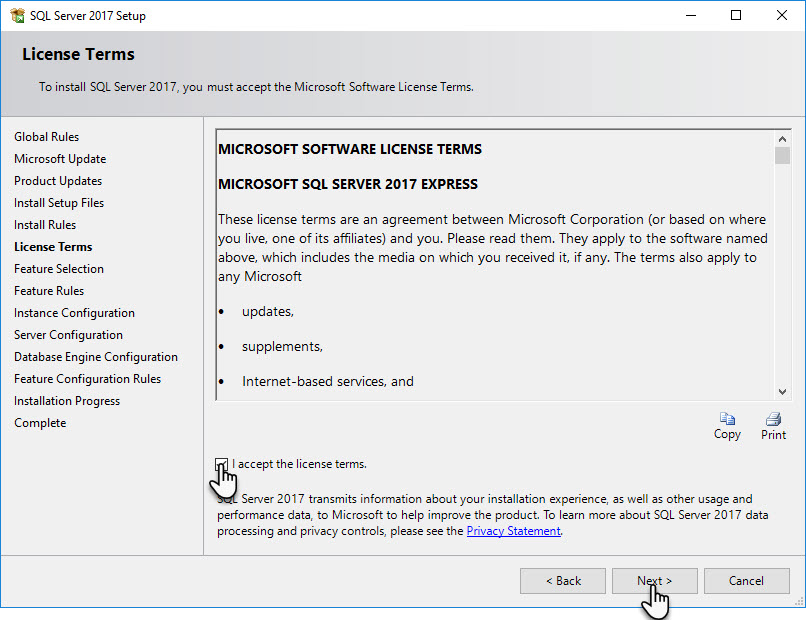Viewport: 806px width, 620px height.
Task: Maximize the SQL Server 2017 Setup window
Action: [736, 15]
